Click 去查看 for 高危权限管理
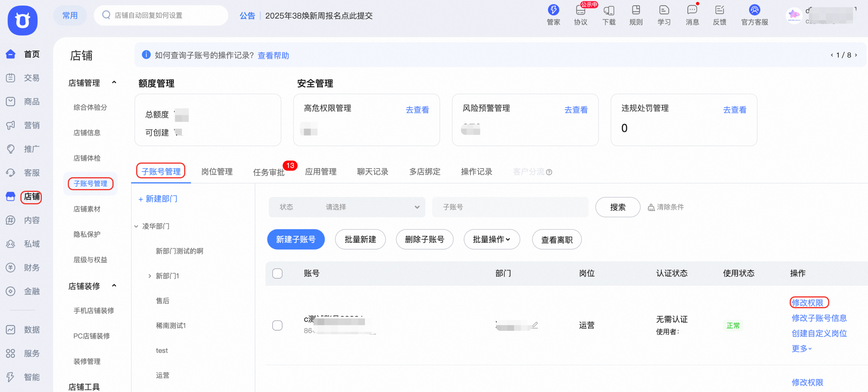The image size is (868, 392). coord(417,109)
